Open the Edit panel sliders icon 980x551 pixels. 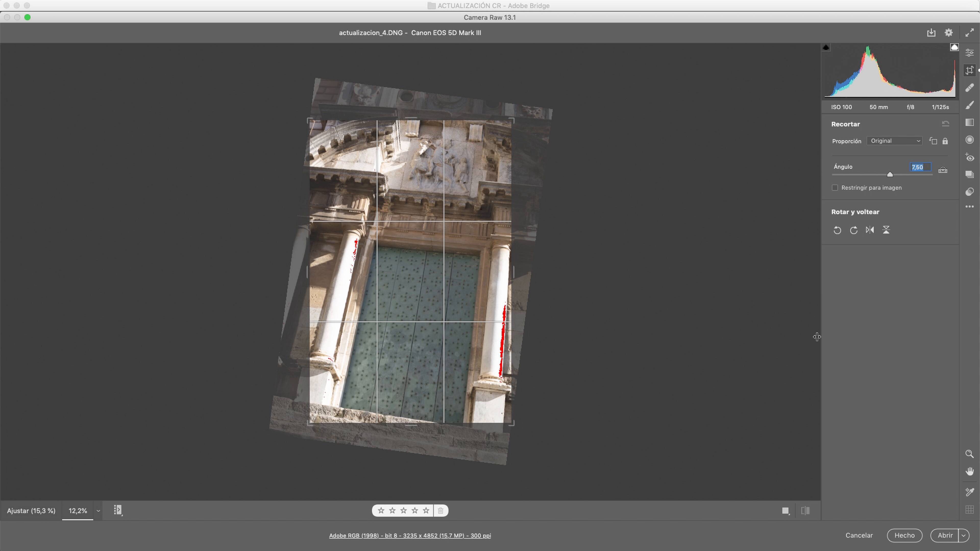tap(969, 53)
